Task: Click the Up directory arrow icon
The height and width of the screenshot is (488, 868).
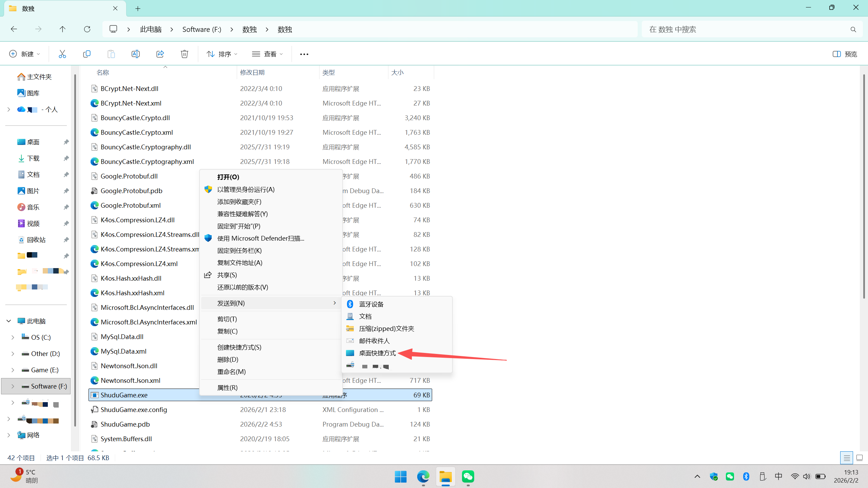Action: pos(62,29)
